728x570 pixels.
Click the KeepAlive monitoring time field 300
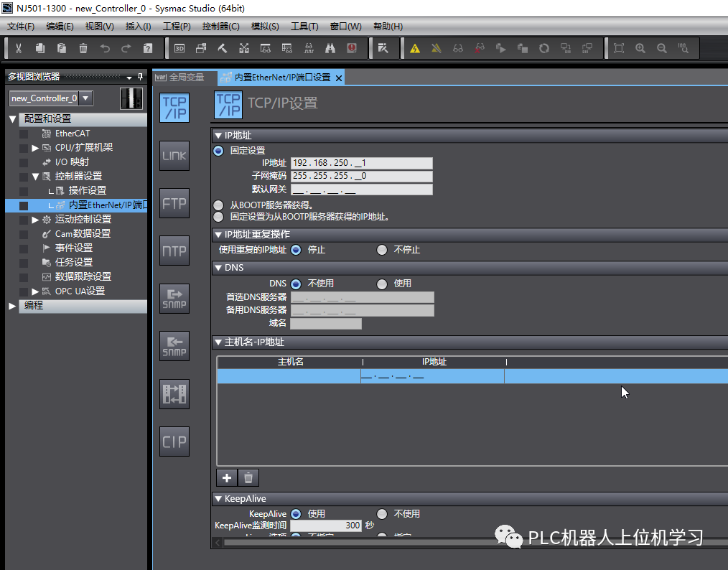pos(326,525)
